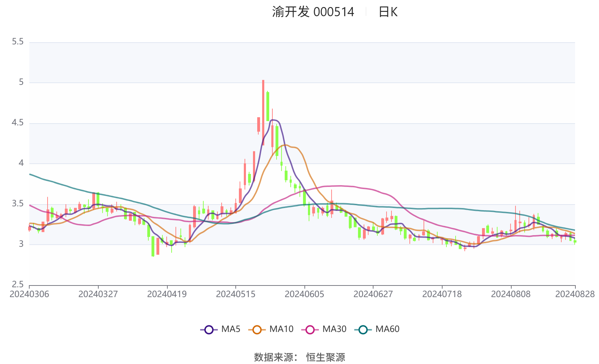The width and height of the screenshot is (599, 364).
Task: Click the tallest red candlestick near 5
Action: click(x=263, y=113)
